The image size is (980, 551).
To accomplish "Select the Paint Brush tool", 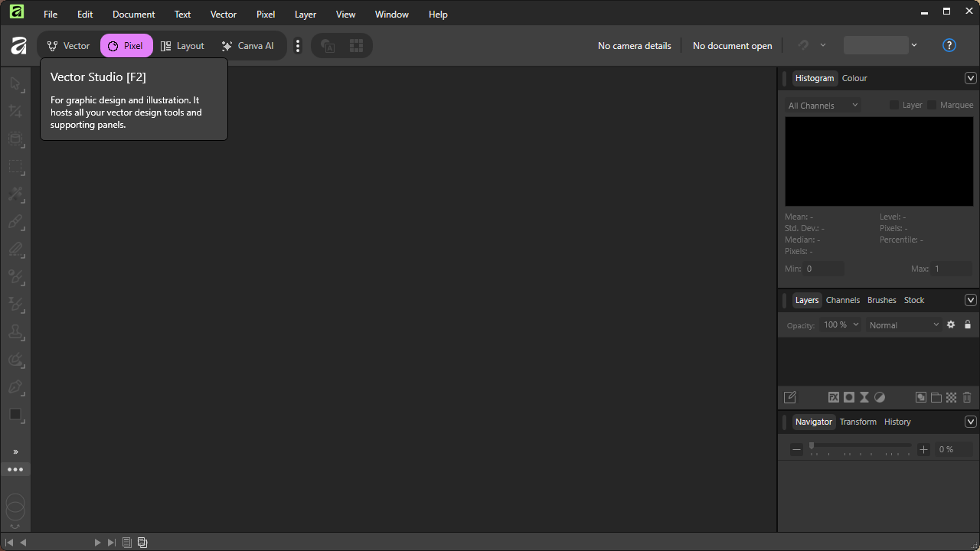I will [15, 223].
